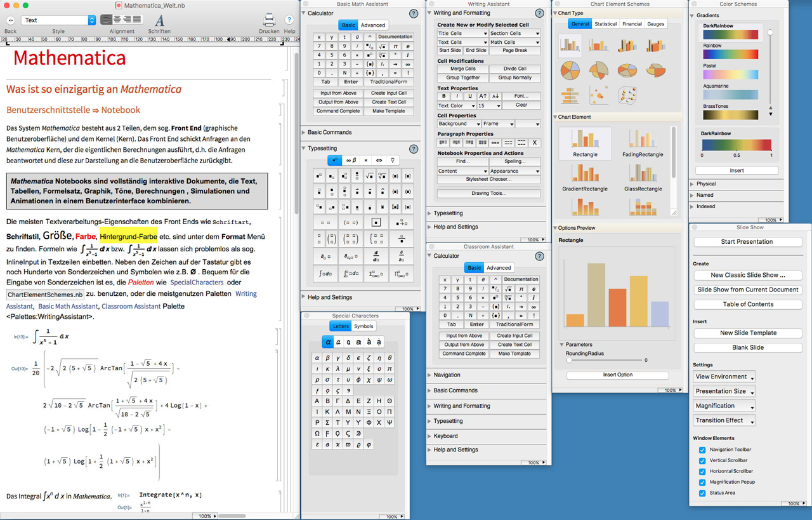This screenshot has height=520, width=812.
Task: Insert square root in Basic Math Calculator
Action: 383,46
